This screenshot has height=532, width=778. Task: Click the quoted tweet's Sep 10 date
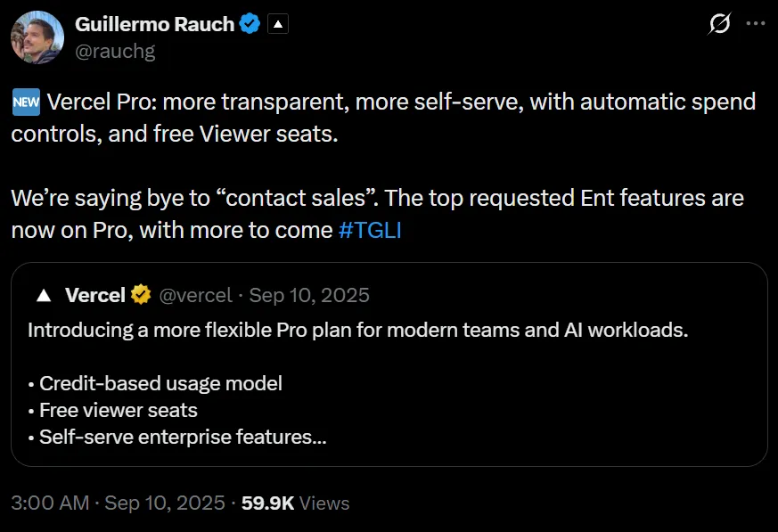tap(311, 294)
